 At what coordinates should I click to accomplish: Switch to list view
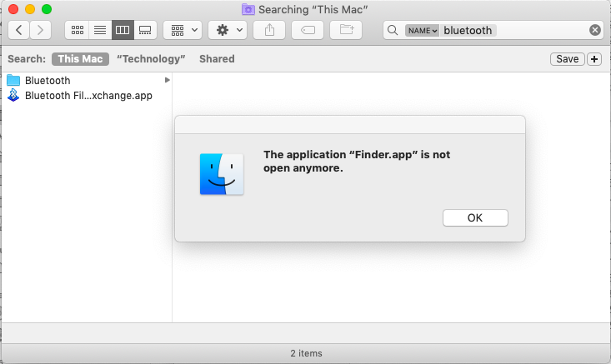pyautogui.click(x=100, y=30)
